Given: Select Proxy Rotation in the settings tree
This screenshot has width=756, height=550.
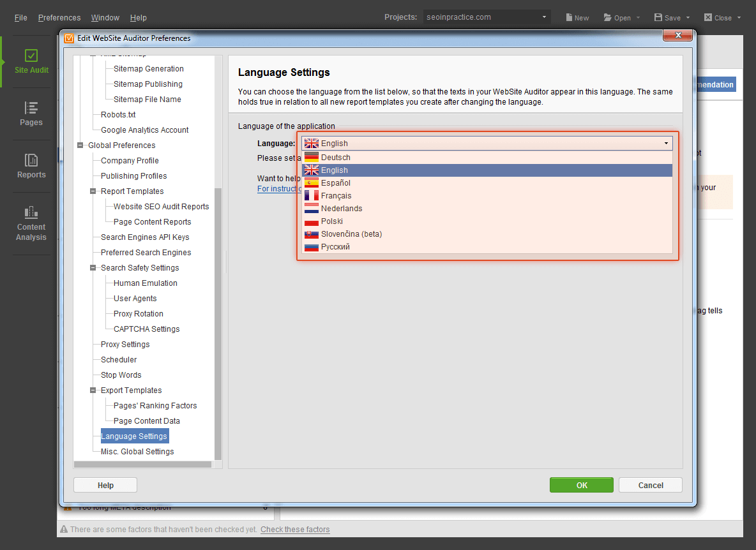Looking at the screenshot, I should tap(139, 314).
